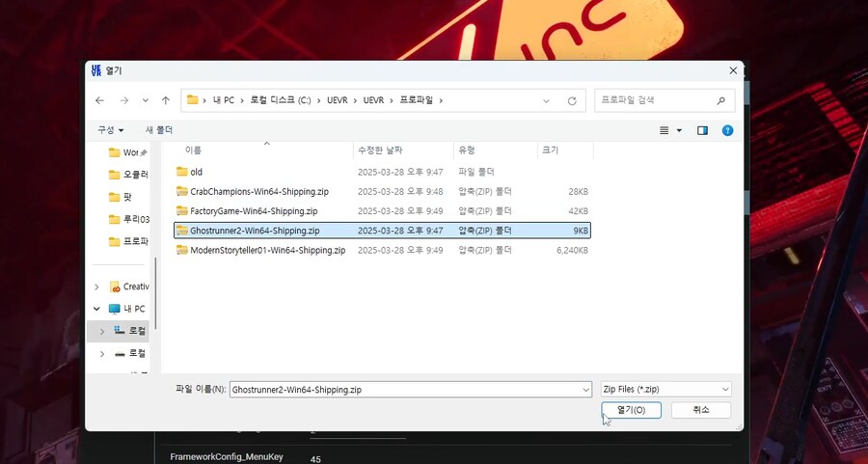
Task: Open the Zip Files type dropdown
Action: [x=665, y=389]
